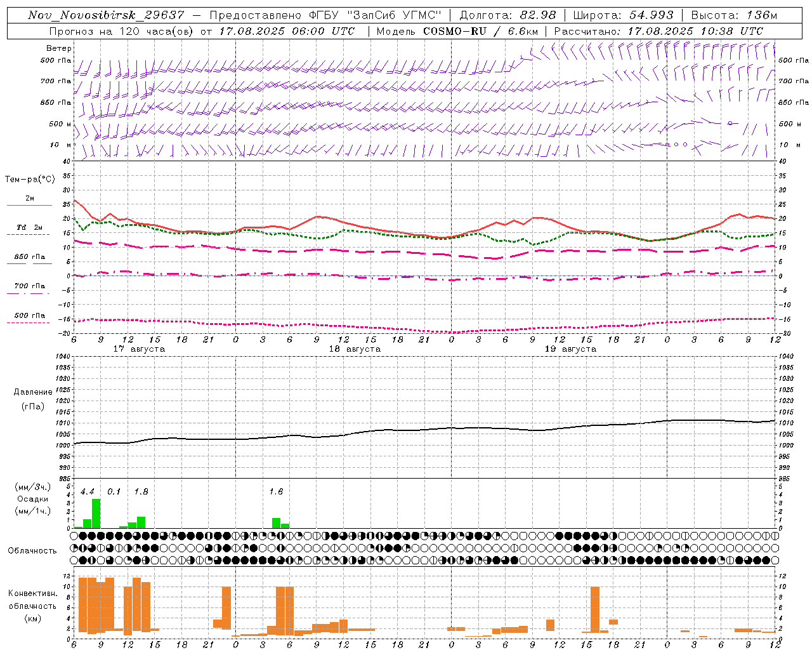
Task: Click the calculation time Рассчитано: 17.08.2025 10:38 UTC
Action: click(x=658, y=31)
